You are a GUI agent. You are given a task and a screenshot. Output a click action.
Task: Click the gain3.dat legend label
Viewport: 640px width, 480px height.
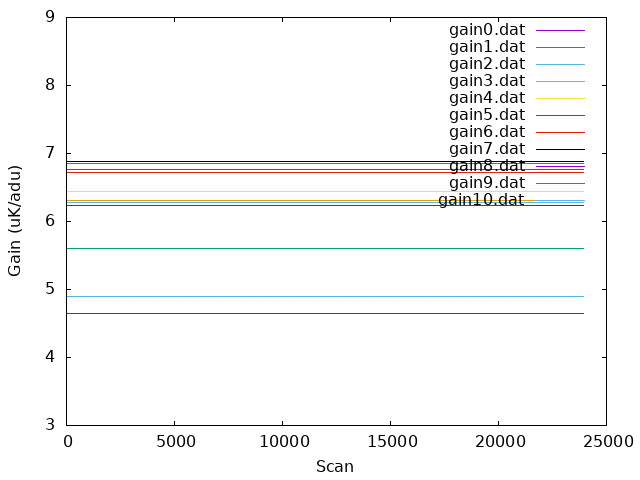point(487,81)
